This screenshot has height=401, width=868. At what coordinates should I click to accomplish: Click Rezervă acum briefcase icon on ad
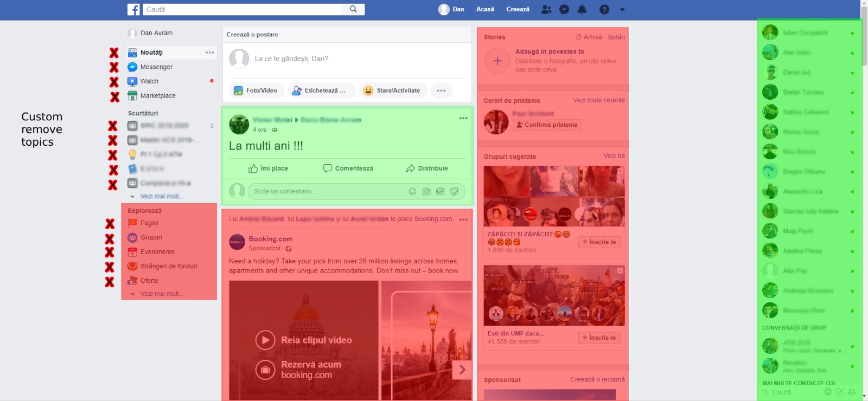click(265, 370)
